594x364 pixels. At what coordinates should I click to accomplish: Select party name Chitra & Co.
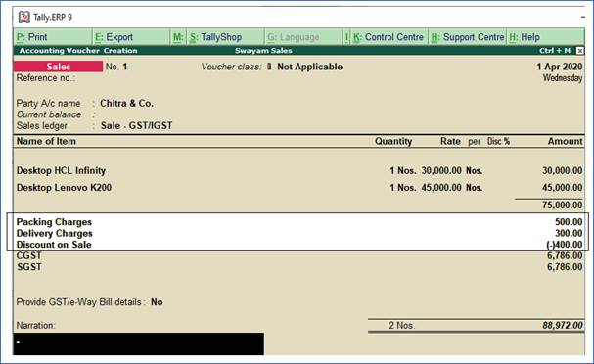pos(126,103)
